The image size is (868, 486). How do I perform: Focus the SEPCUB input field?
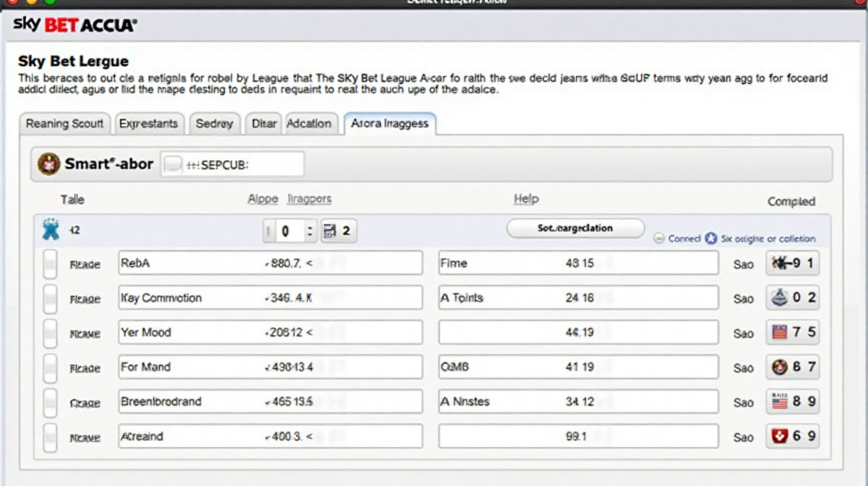(232, 164)
